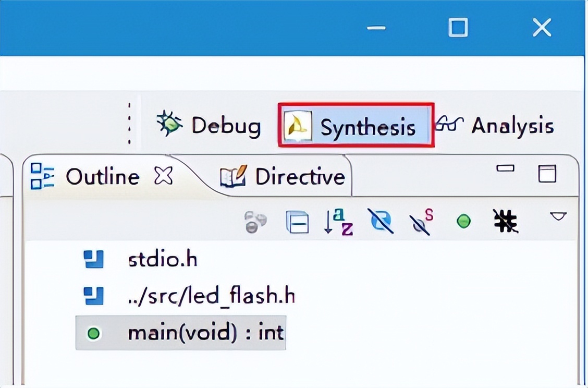The image size is (588, 388).
Task: Select main(void) : int in the outline
Action: coord(181,333)
